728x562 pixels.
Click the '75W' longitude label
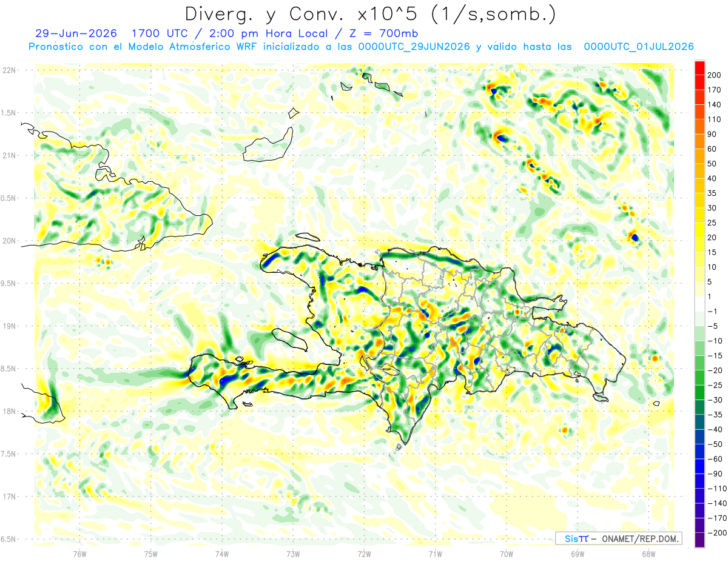coord(151,554)
